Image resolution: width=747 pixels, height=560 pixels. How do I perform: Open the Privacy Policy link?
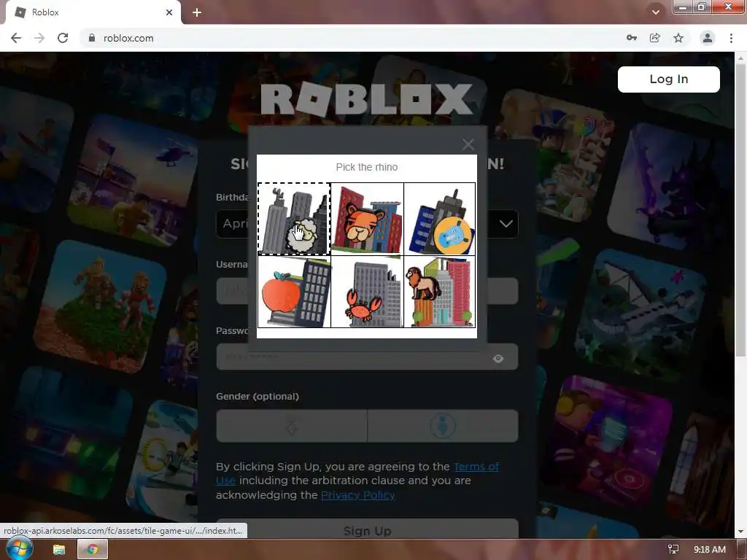click(357, 495)
